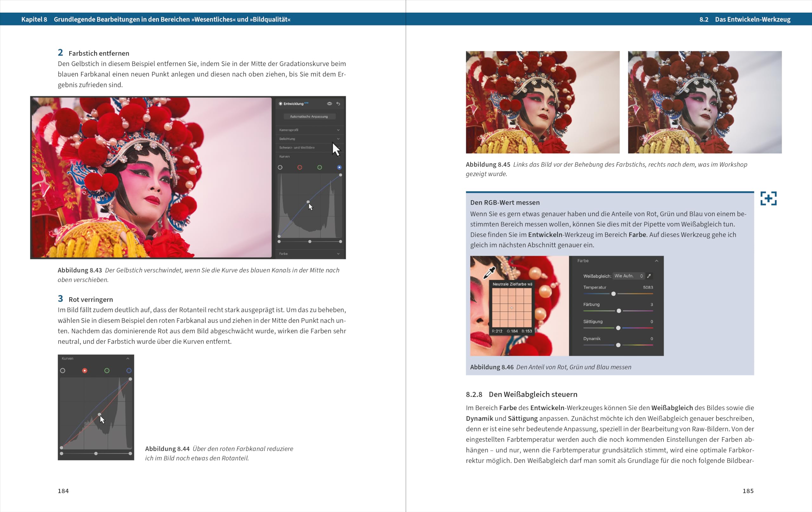Screen dimensions: 812x512
Task: Click the page number 185
Action: pos(748,491)
